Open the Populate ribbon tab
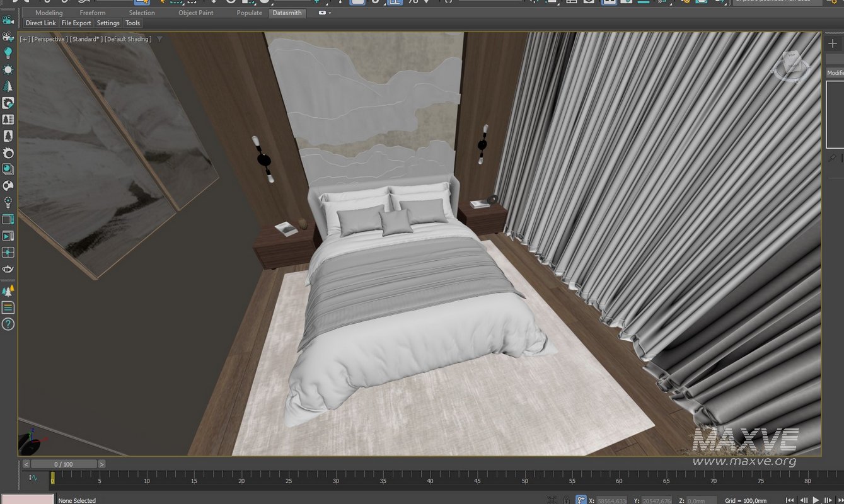844x504 pixels. pyautogui.click(x=249, y=13)
